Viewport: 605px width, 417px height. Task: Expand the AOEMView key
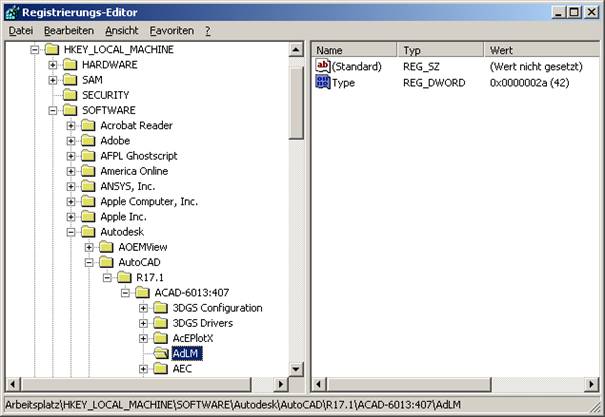(x=89, y=247)
